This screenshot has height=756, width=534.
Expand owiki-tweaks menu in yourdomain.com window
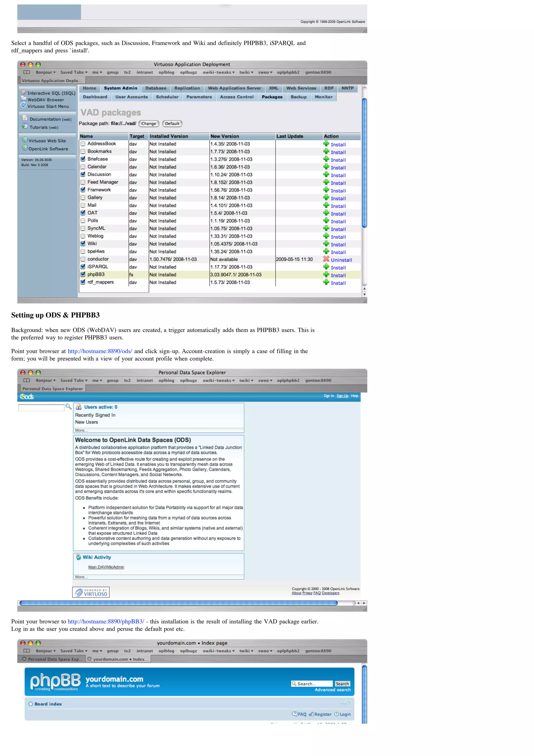[x=219, y=651]
